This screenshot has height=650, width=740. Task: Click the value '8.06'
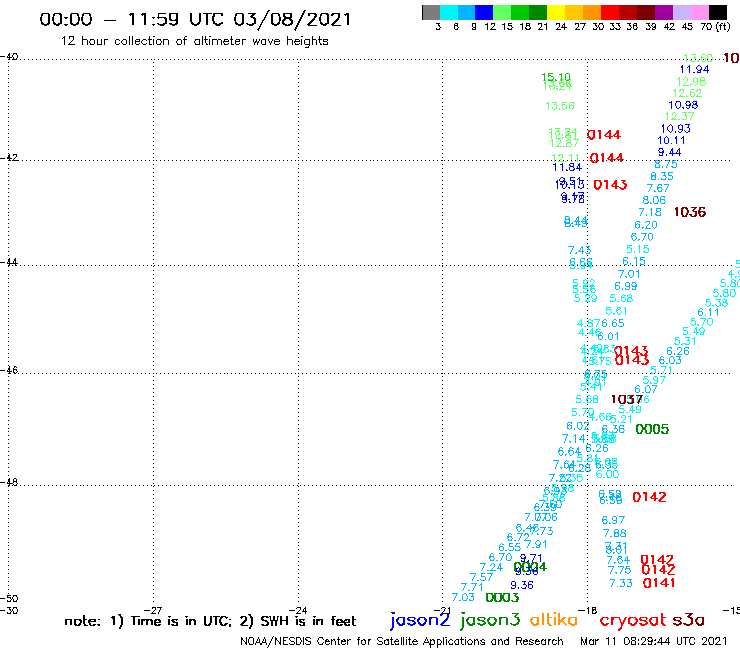(x=654, y=200)
